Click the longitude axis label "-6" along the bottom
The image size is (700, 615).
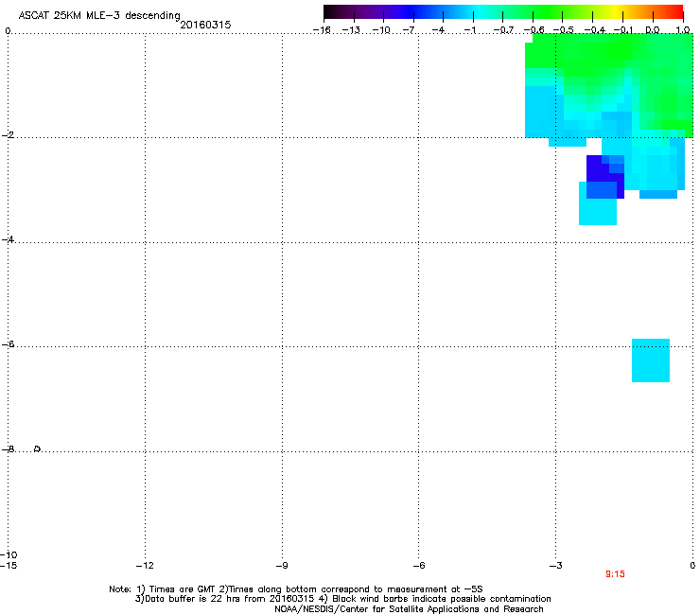click(x=419, y=566)
